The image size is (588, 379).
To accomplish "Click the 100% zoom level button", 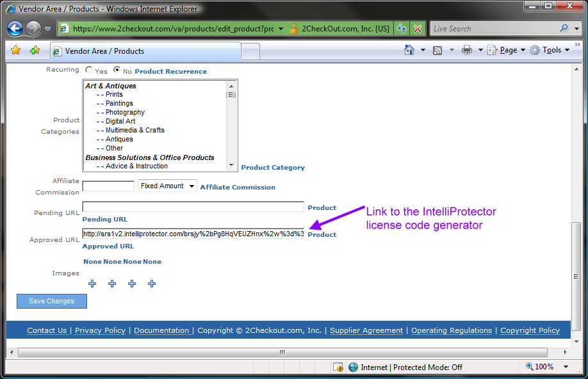I will coord(540,367).
